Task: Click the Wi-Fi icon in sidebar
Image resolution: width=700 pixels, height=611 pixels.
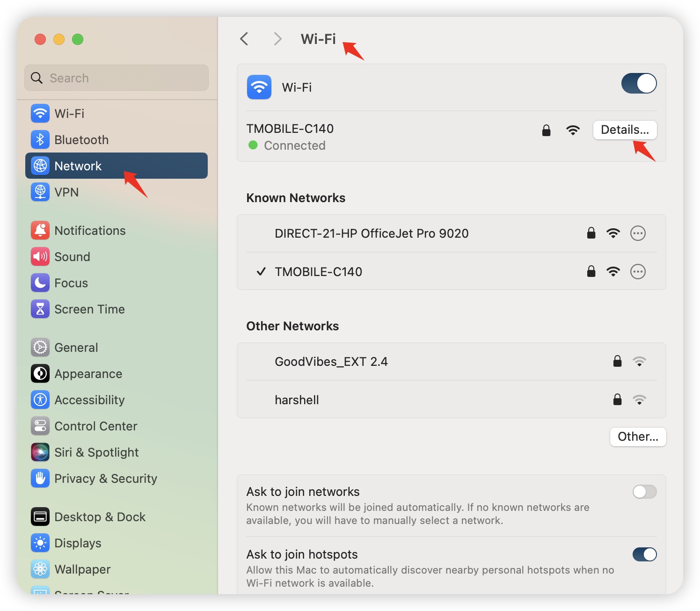Action: click(40, 113)
